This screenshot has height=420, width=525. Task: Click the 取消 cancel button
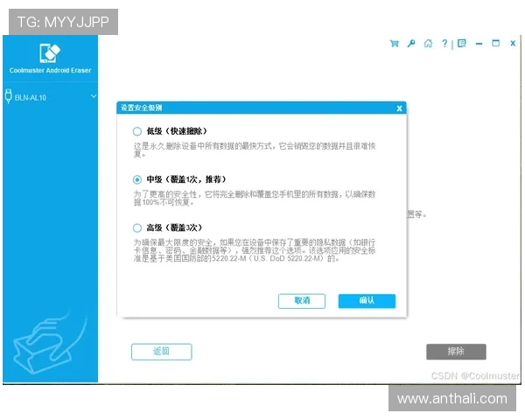(x=302, y=301)
